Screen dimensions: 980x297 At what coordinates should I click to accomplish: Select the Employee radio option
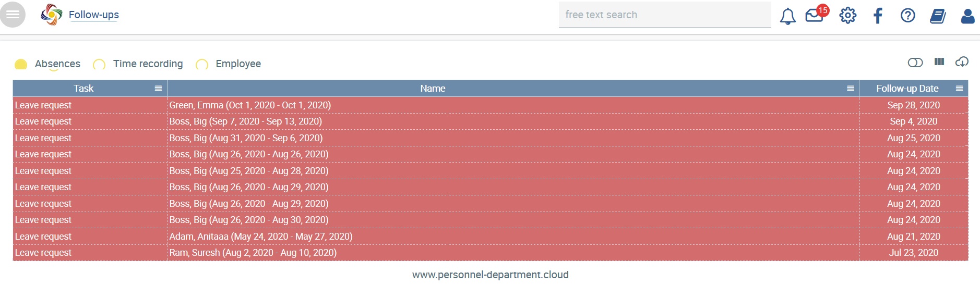click(x=202, y=64)
